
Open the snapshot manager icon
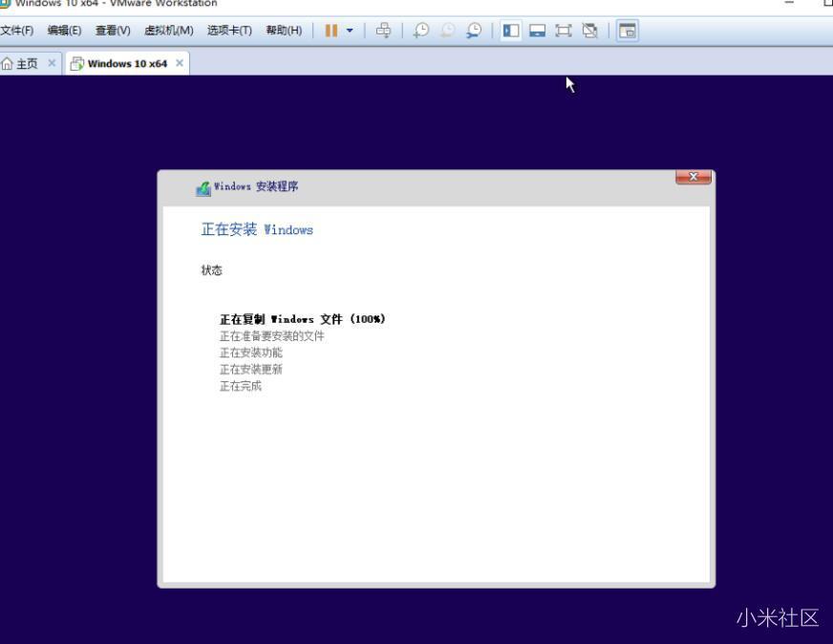tap(474, 31)
